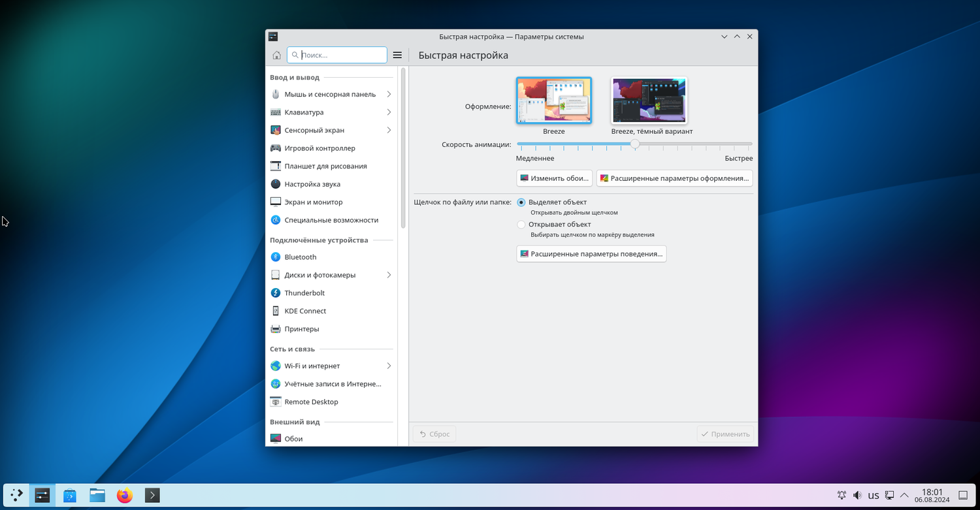
Task: Open Bluetooth settings in the sidebar
Action: click(x=300, y=257)
